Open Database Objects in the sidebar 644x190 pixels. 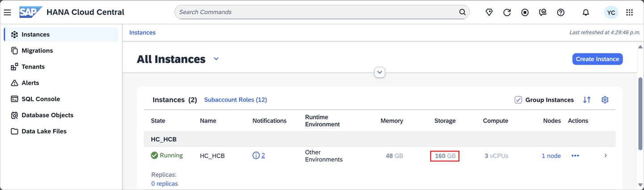pyautogui.click(x=61, y=115)
